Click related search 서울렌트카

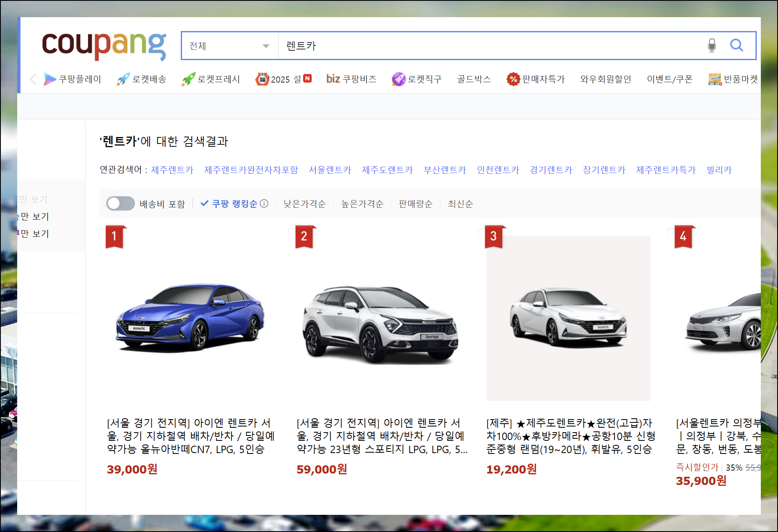click(330, 170)
